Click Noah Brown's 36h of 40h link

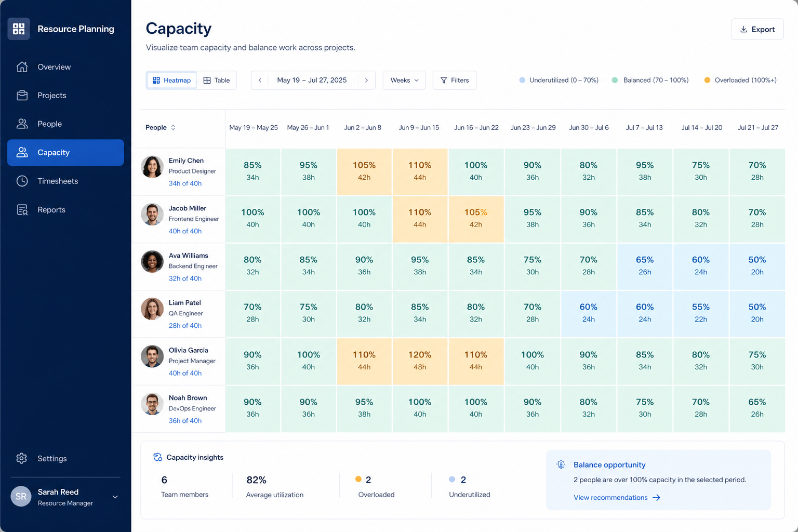[185, 421]
